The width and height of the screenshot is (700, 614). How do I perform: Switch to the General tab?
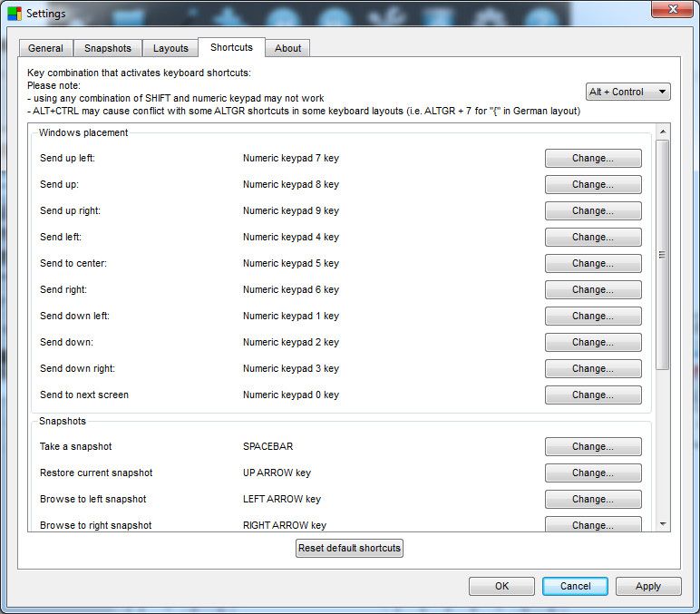point(45,48)
